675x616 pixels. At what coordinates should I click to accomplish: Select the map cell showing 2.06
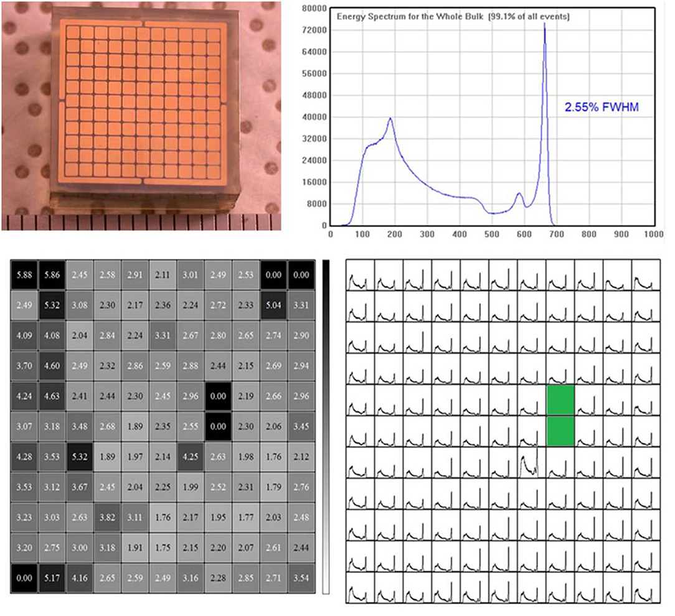pos(273,426)
